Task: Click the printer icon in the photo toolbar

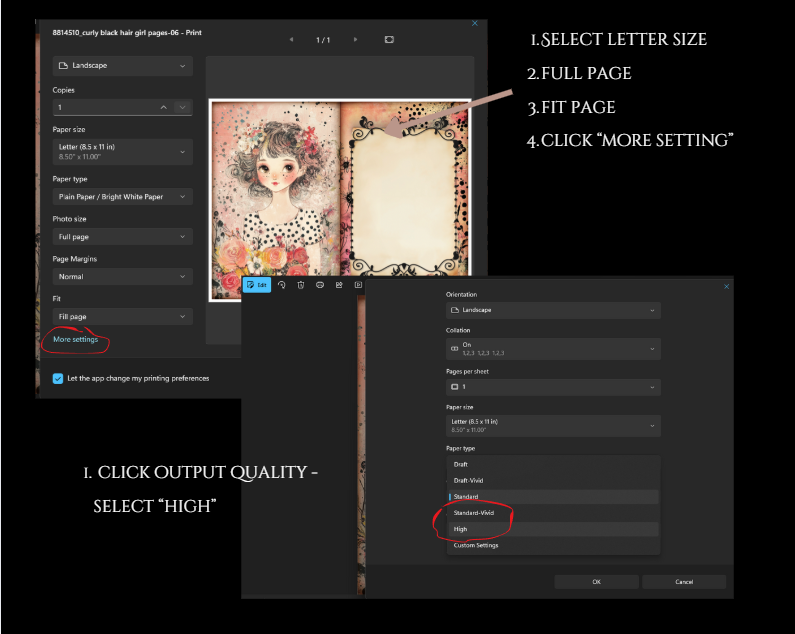Action: coord(320,285)
